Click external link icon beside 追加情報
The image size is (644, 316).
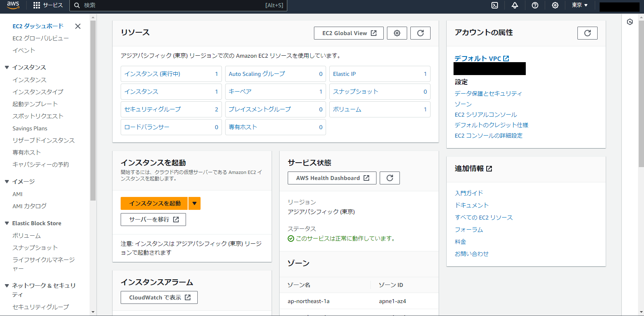click(489, 169)
